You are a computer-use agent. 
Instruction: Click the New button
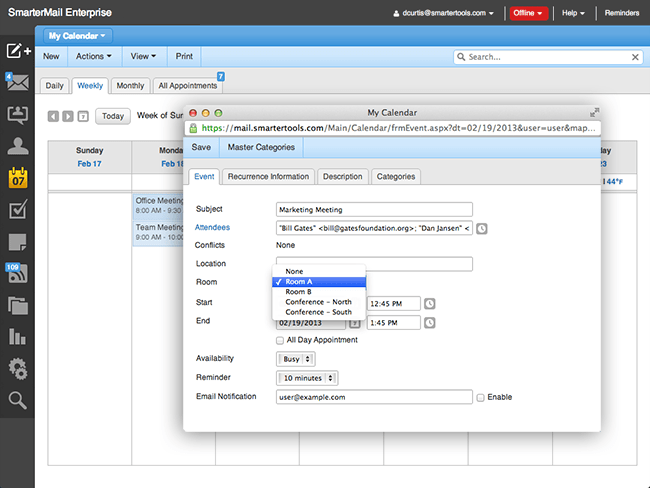(51, 56)
